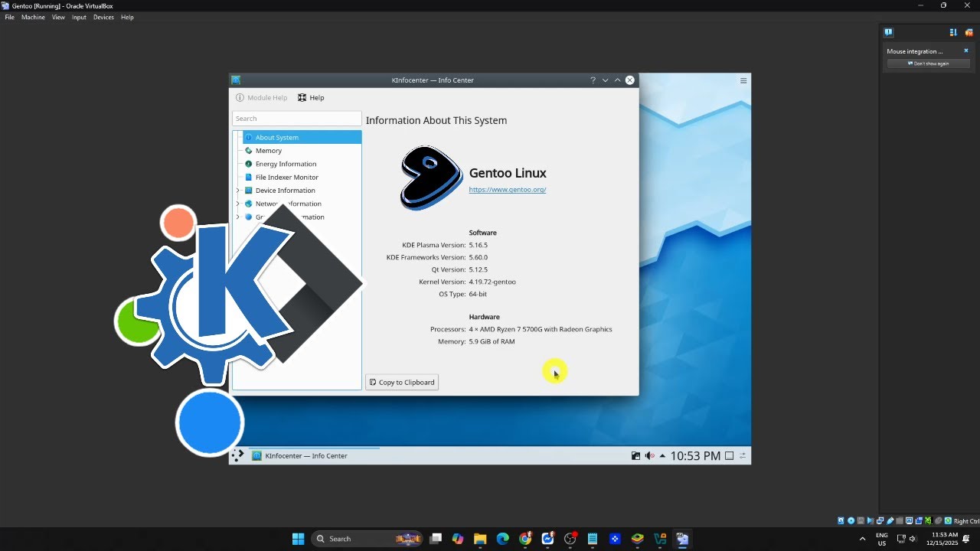Open VirtualBox Devices menu
This screenshot has height=551, width=980.
click(x=103, y=17)
